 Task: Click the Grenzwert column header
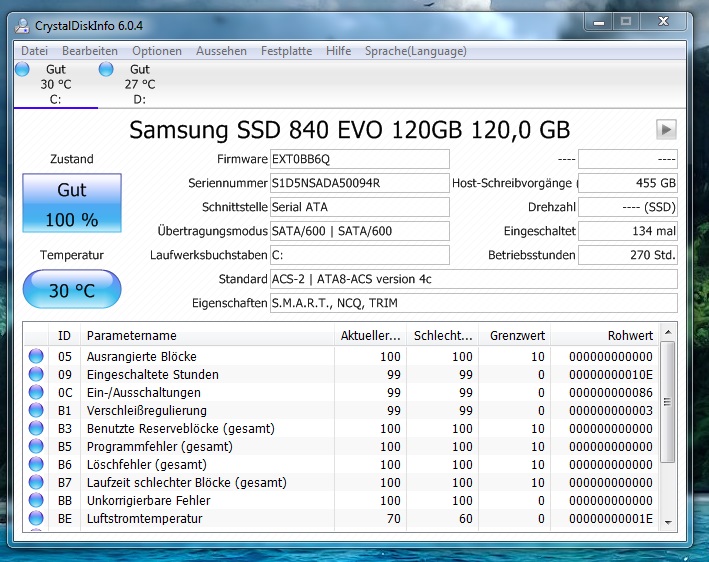(515, 335)
